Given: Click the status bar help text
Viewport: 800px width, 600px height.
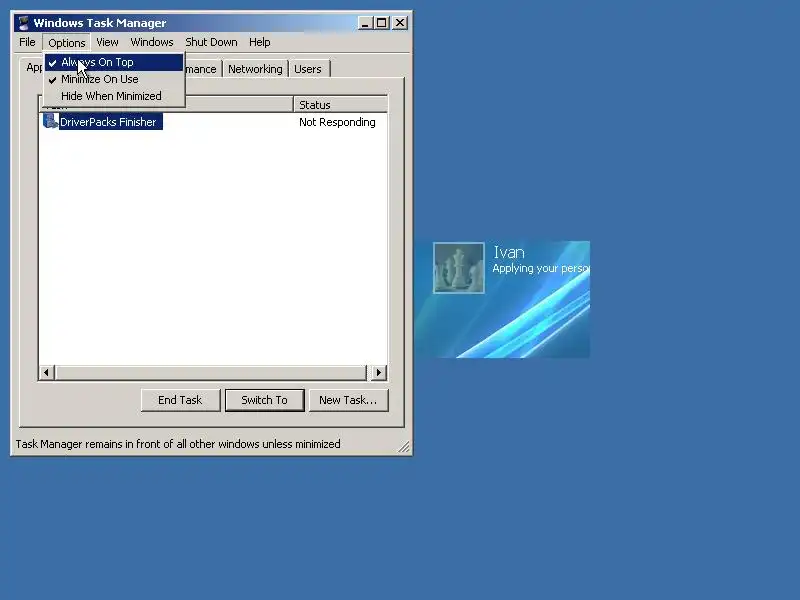Looking at the screenshot, I should tap(178, 444).
